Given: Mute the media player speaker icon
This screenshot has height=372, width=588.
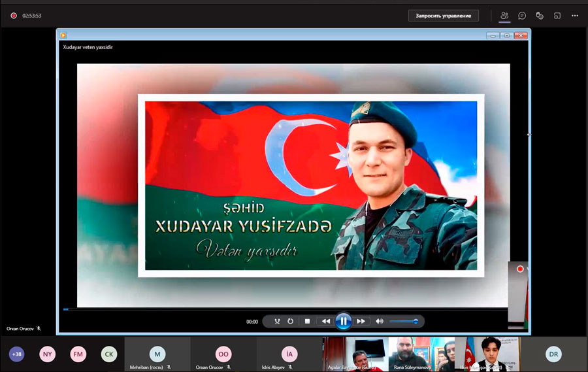Looking at the screenshot, I should coord(380,321).
